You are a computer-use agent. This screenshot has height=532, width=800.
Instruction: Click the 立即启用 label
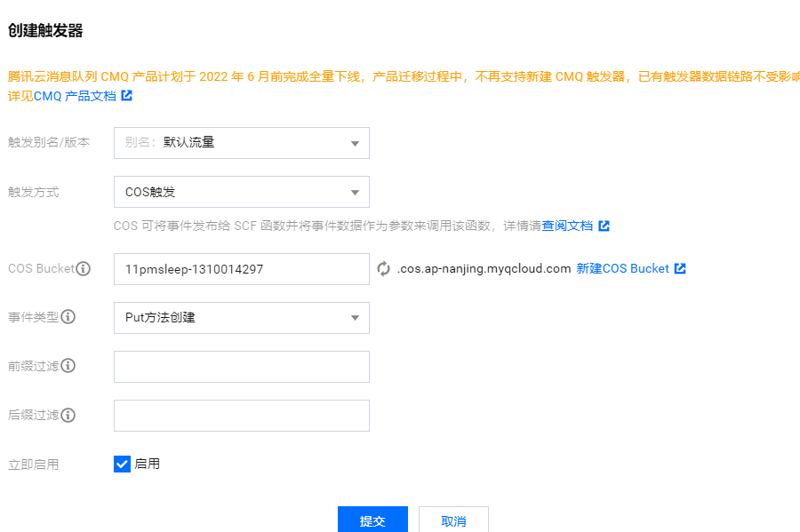33,465
